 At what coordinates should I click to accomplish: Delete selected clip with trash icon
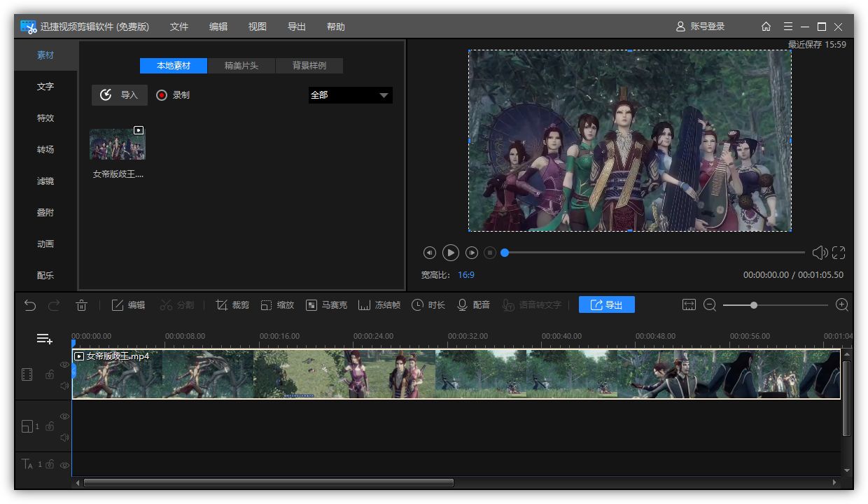(81, 305)
